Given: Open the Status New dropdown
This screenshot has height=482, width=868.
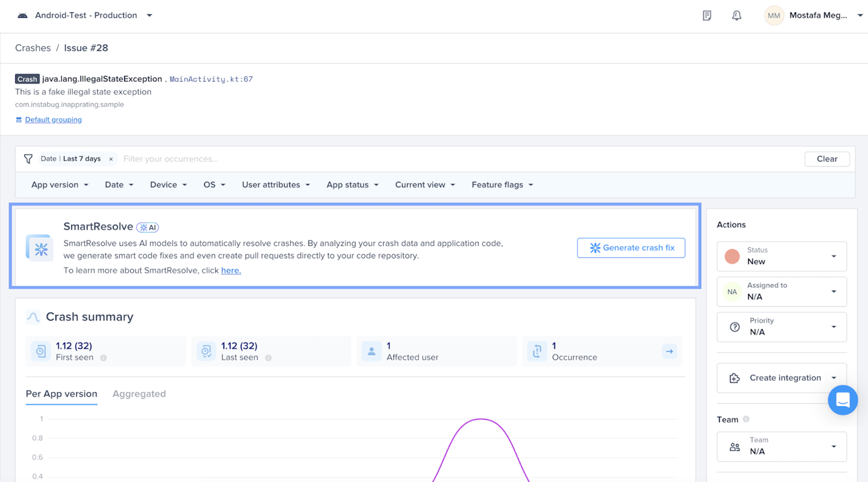Looking at the screenshot, I should tap(782, 256).
